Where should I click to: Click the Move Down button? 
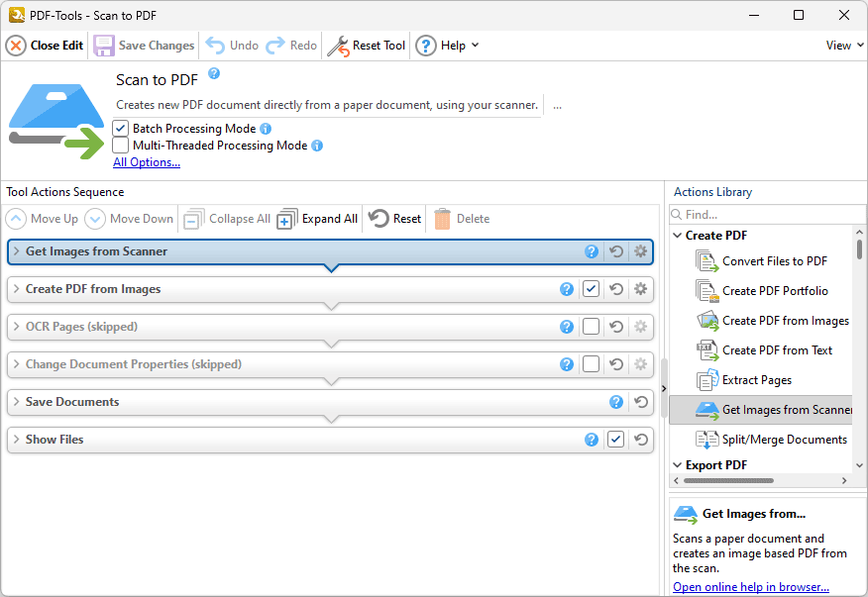[130, 219]
